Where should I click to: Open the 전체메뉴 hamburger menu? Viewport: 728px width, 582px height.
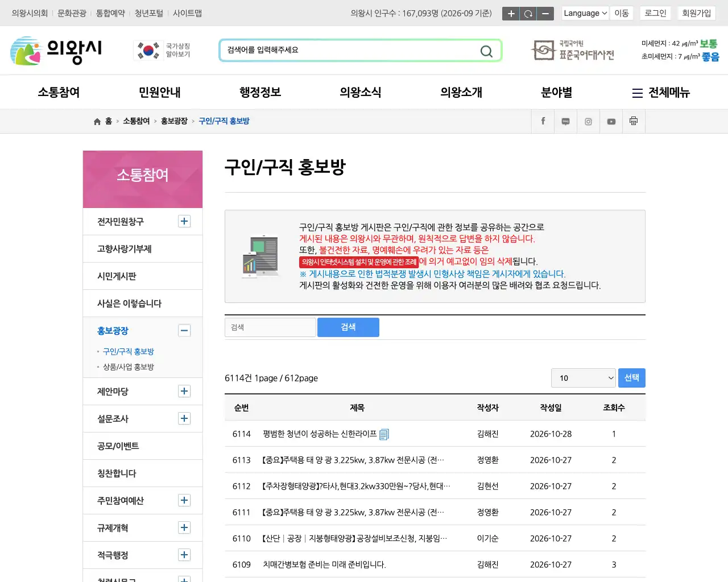tap(661, 93)
